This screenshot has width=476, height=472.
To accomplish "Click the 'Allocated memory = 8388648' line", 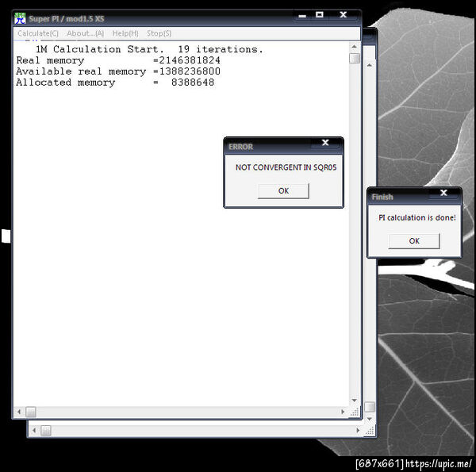I will pos(115,83).
